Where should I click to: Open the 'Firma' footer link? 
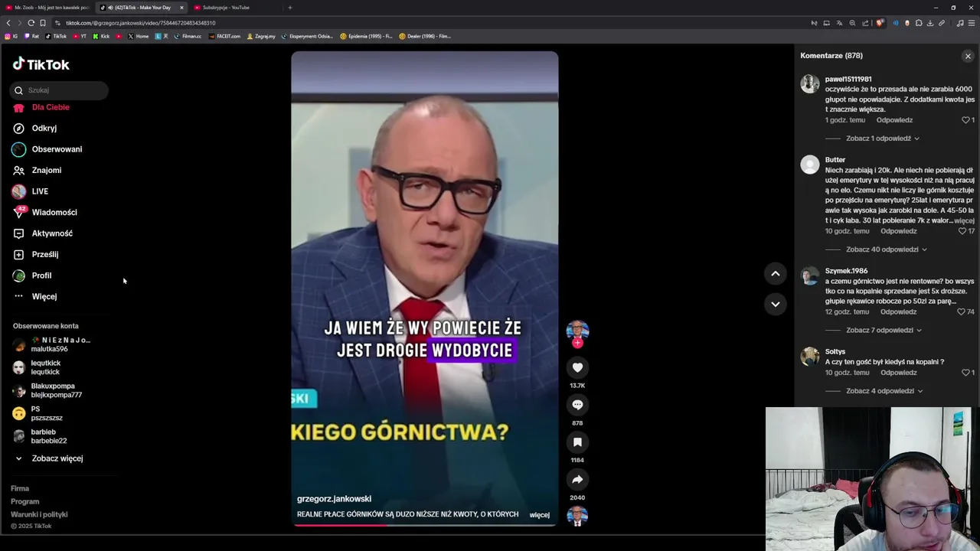point(20,489)
